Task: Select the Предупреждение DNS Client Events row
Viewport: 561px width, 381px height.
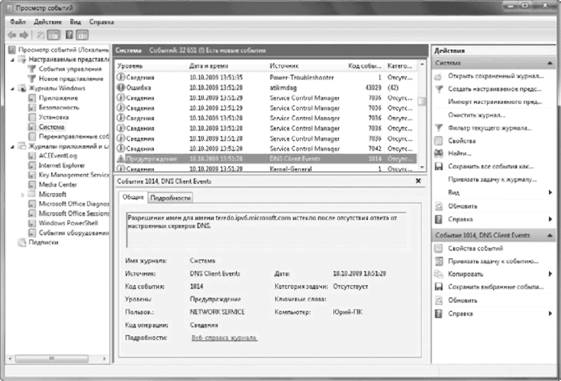Action: point(266,158)
